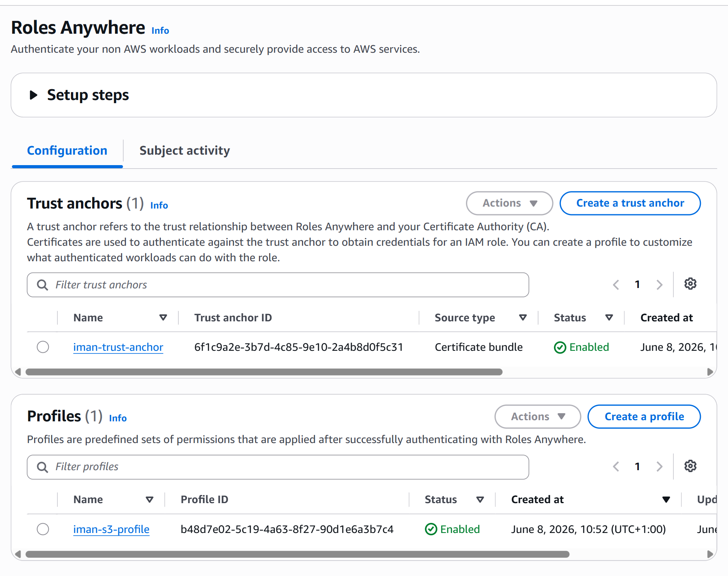Click profiles scrollbar left arrow
This screenshot has height=576, width=728.
coord(17,554)
